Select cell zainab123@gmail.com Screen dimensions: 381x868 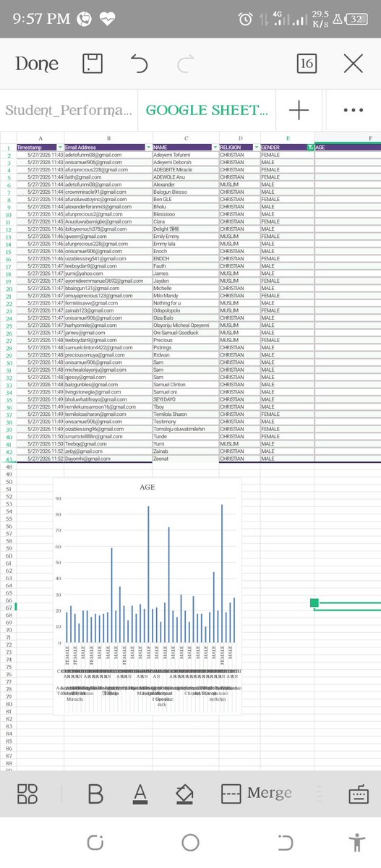point(108,310)
